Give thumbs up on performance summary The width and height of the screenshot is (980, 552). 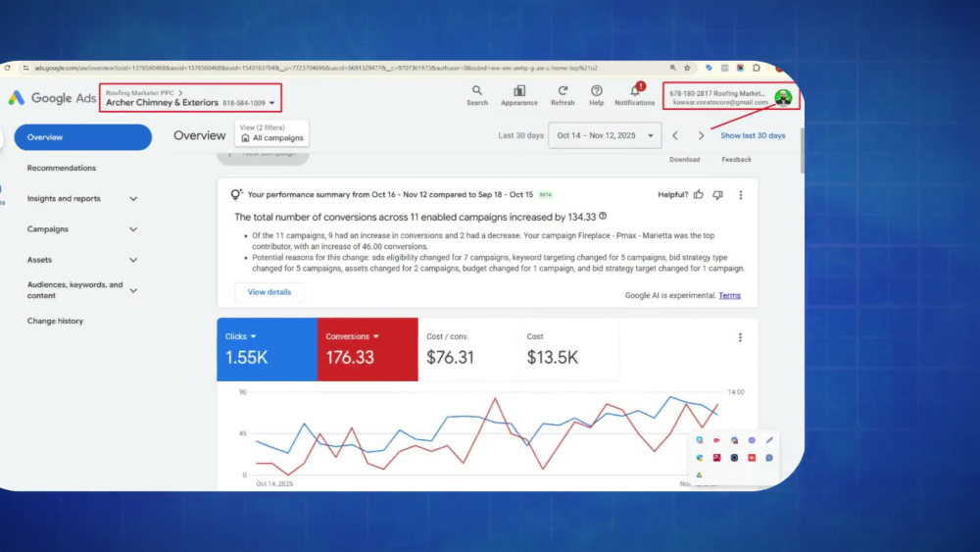click(698, 194)
